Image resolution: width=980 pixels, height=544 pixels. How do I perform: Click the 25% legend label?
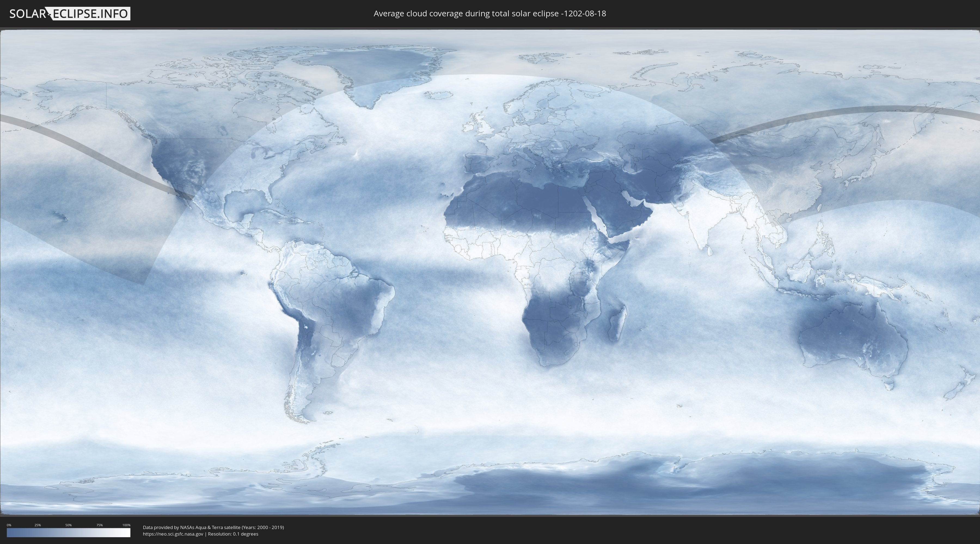coord(38,525)
